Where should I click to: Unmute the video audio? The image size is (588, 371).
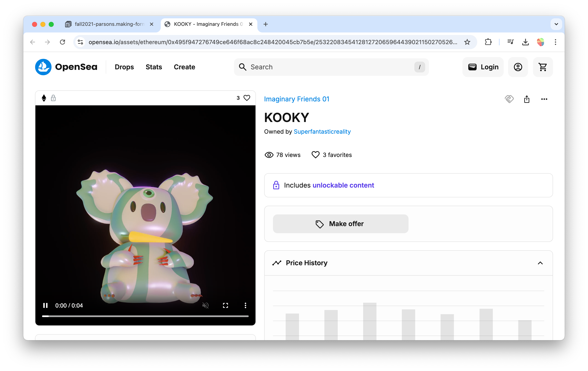pyautogui.click(x=205, y=305)
